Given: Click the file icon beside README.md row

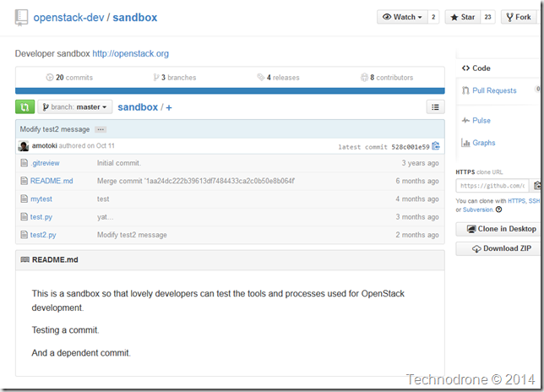Looking at the screenshot, I should tap(24, 181).
